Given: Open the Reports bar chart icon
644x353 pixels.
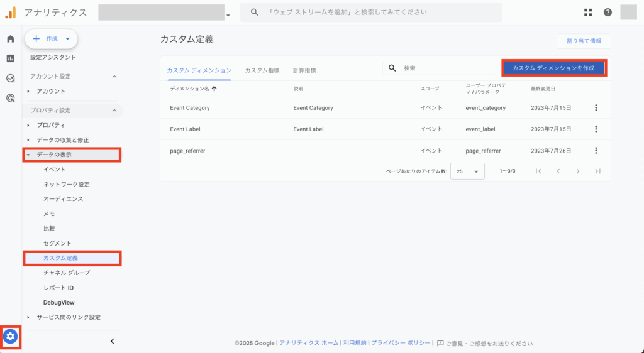Looking at the screenshot, I should click(10, 58).
